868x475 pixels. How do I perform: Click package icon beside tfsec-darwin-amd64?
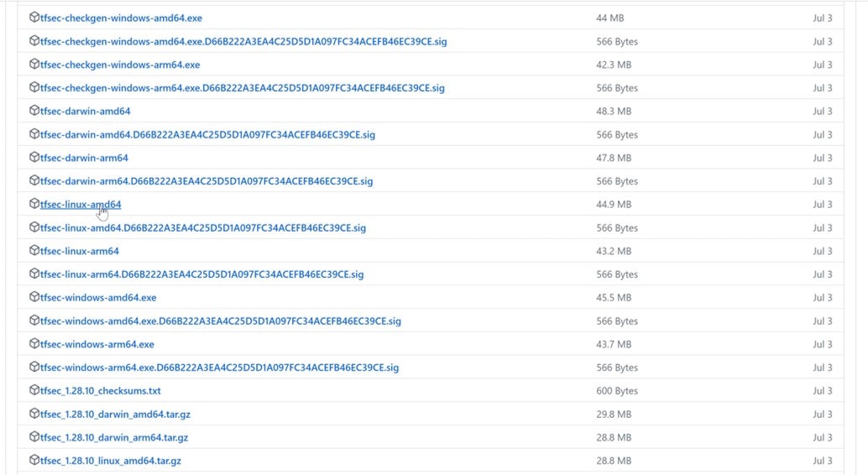coord(34,110)
